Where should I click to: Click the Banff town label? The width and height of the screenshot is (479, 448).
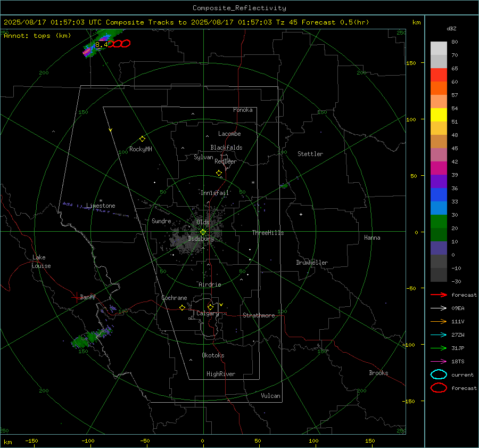click(x=88, y=297)
